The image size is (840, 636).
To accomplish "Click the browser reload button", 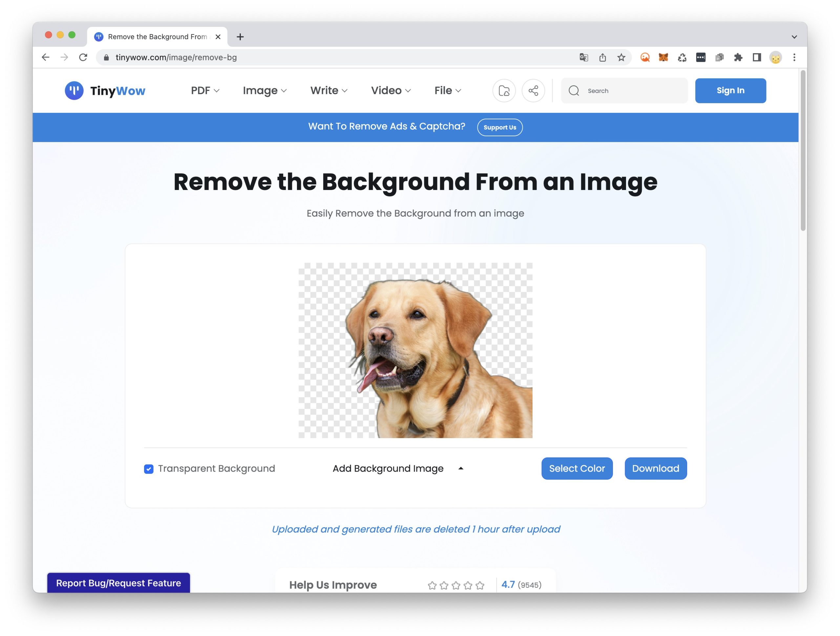I will 83,57.
